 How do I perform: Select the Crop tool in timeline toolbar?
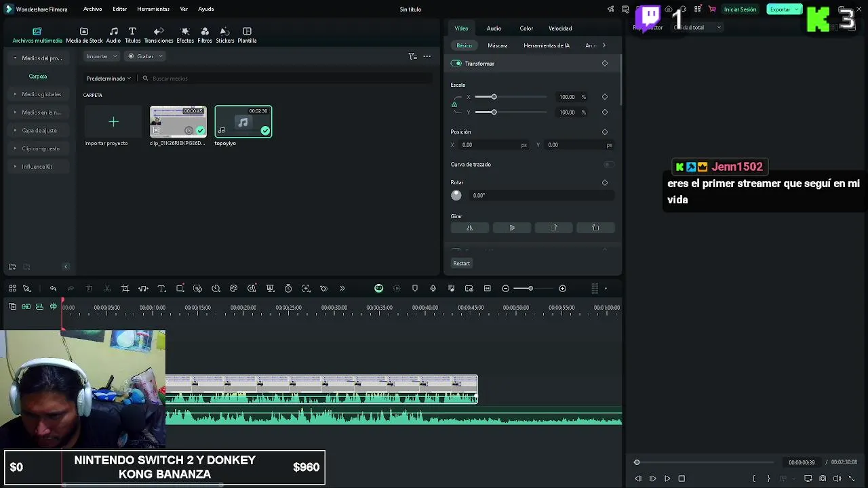point(125,289)
